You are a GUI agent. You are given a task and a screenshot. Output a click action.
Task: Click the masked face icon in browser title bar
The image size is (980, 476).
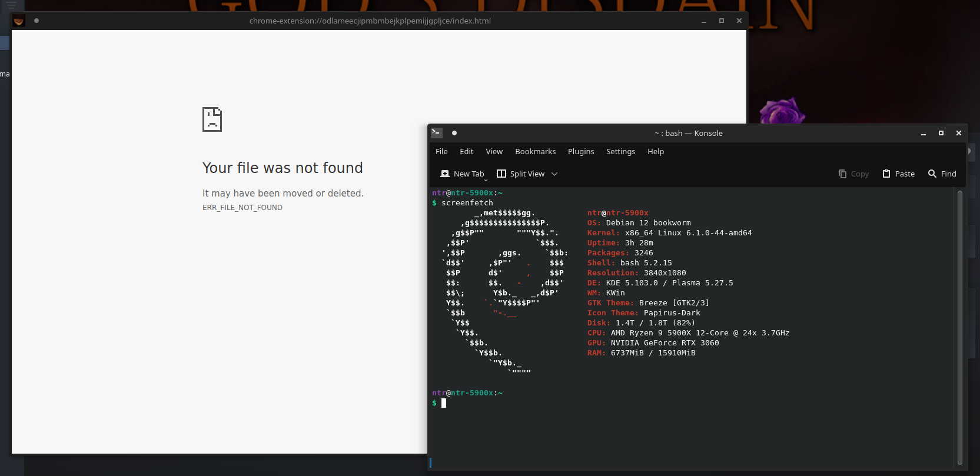19,21
